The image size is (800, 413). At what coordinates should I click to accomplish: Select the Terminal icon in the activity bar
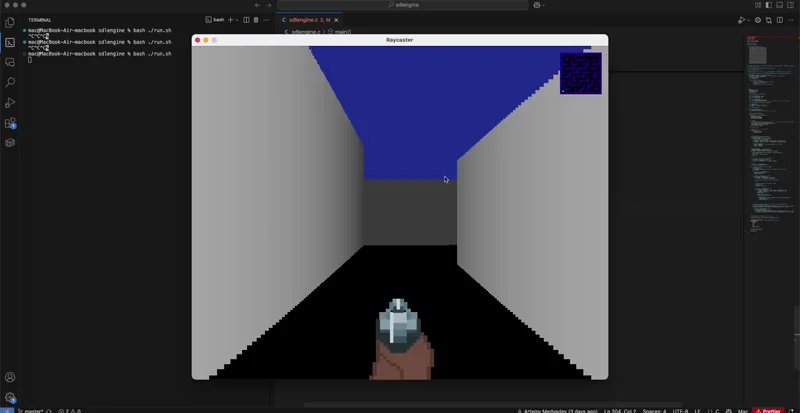(10, 42)
